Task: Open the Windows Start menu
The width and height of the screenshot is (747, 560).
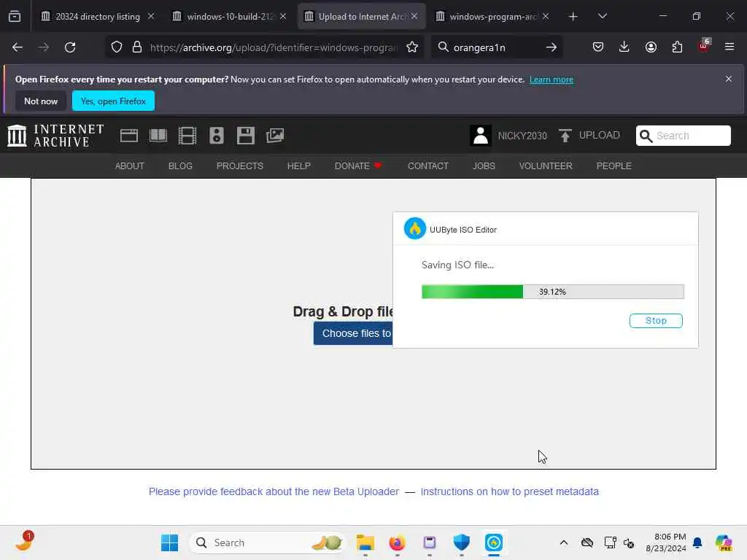Action: 169,542
